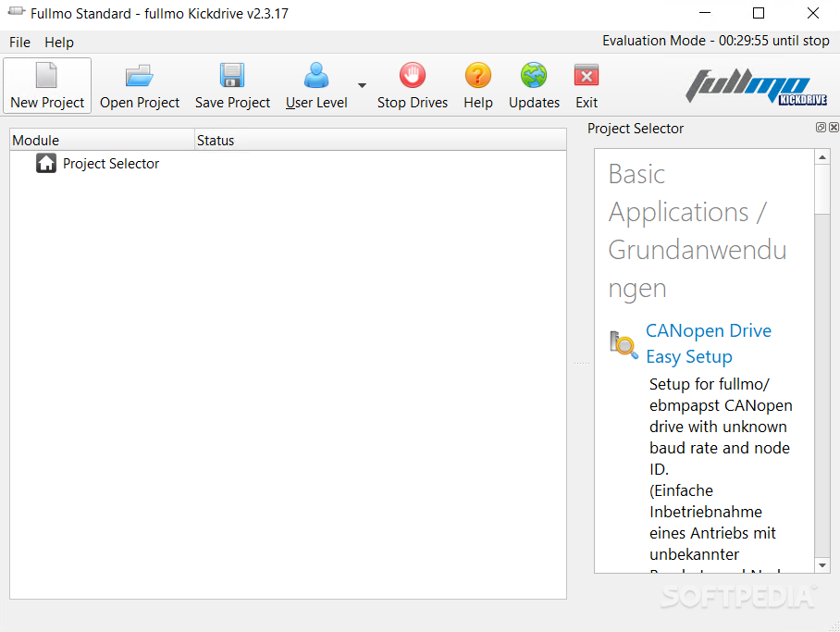Check for Updates with the globe icon
Viewport: 840px width, 632px height.
coord(534,75)
